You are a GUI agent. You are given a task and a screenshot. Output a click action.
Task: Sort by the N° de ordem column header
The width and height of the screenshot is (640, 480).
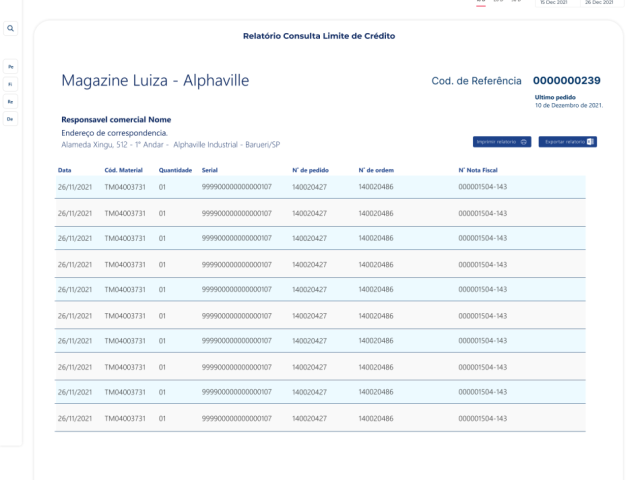point(376,170)
